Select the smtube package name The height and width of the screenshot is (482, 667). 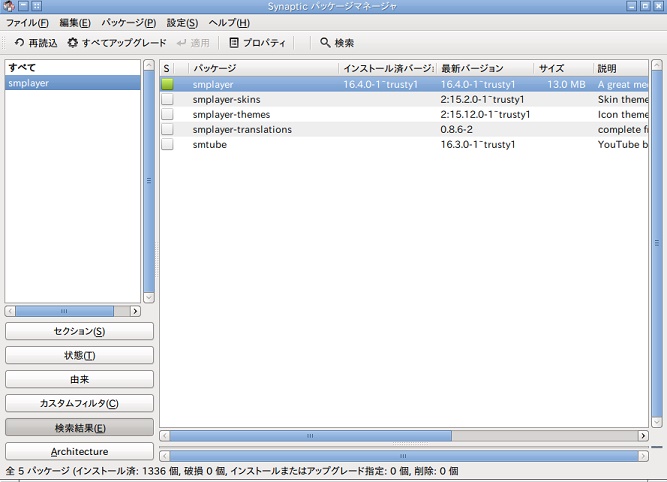[209, 145]
